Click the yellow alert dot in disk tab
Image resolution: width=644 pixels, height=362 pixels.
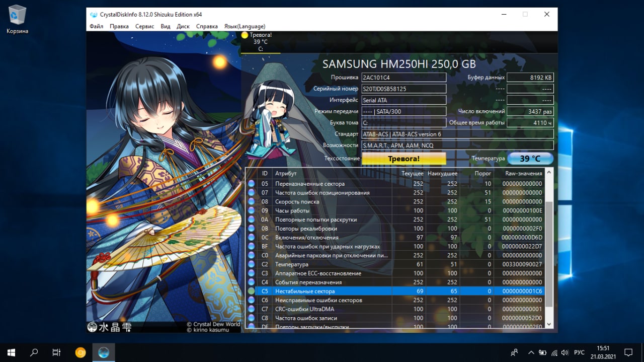[245, 35]
